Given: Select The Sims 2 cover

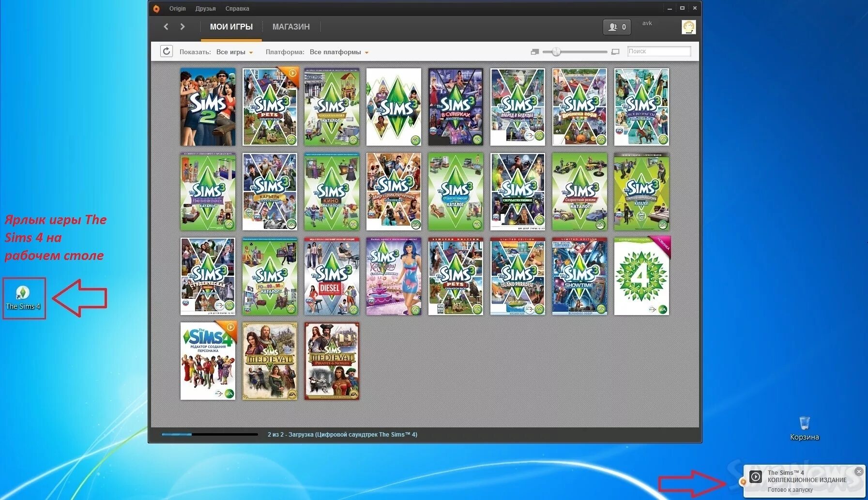Looking at the screenshot, I should (x=208, y=107).
